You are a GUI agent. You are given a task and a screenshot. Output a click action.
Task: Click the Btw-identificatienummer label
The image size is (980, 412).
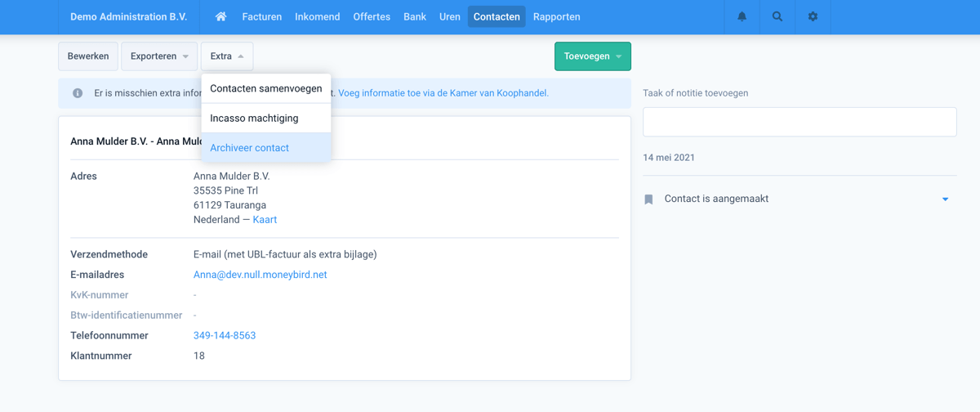pyautogui.click(x=127, y=315)
